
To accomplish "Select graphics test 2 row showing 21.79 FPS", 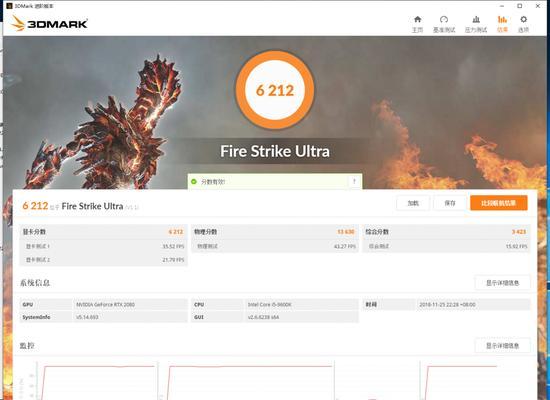I will (x=103, y=260).
